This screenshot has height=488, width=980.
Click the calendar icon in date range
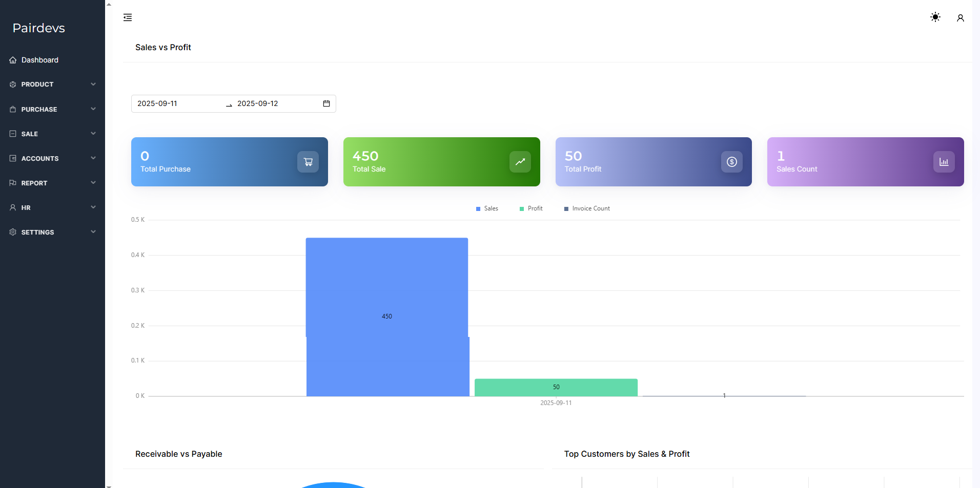pyautogui.click(x=326, y=103)
